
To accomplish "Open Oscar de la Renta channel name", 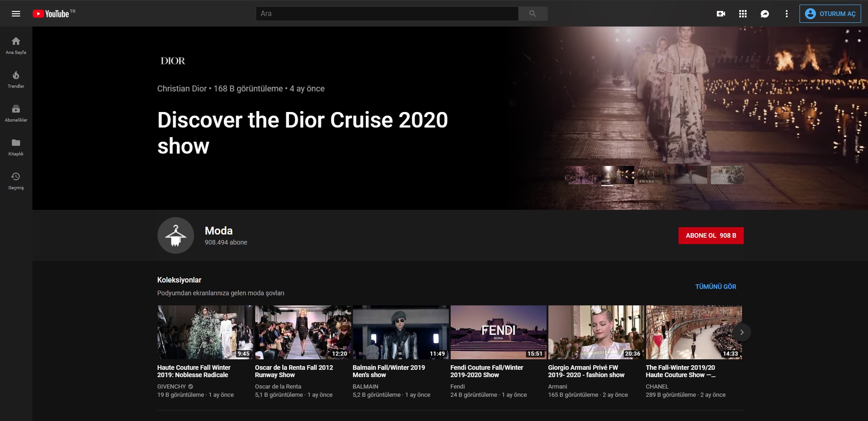I will coord(278,386).
